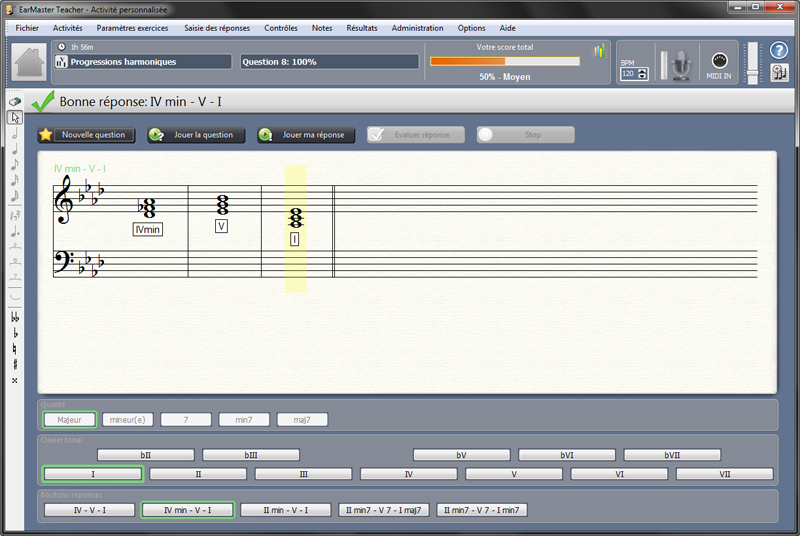Click the IVmin chord label on staff

[x=147, y=229]
